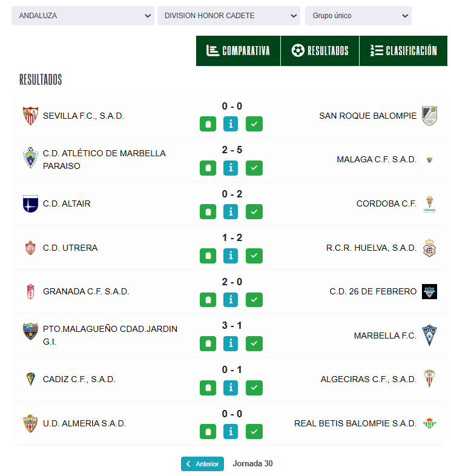This screenshot has width=451, height=476.
Task: Click clipboard icon for Granada C.F. match
Action: tap(208, 299)
